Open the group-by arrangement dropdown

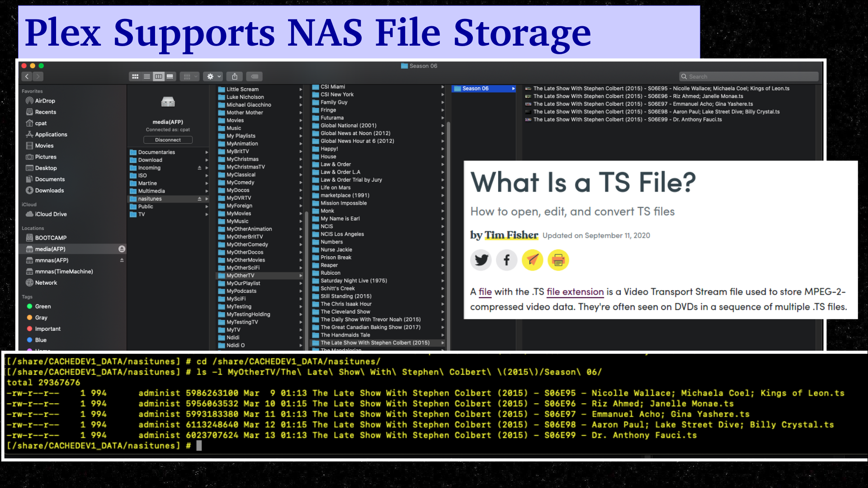(x=189, y=77)
